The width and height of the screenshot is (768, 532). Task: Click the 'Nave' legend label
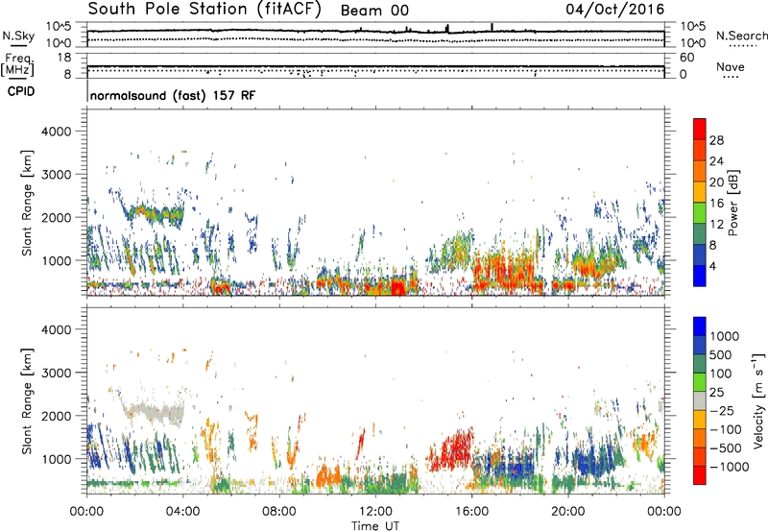pos(731,66)
